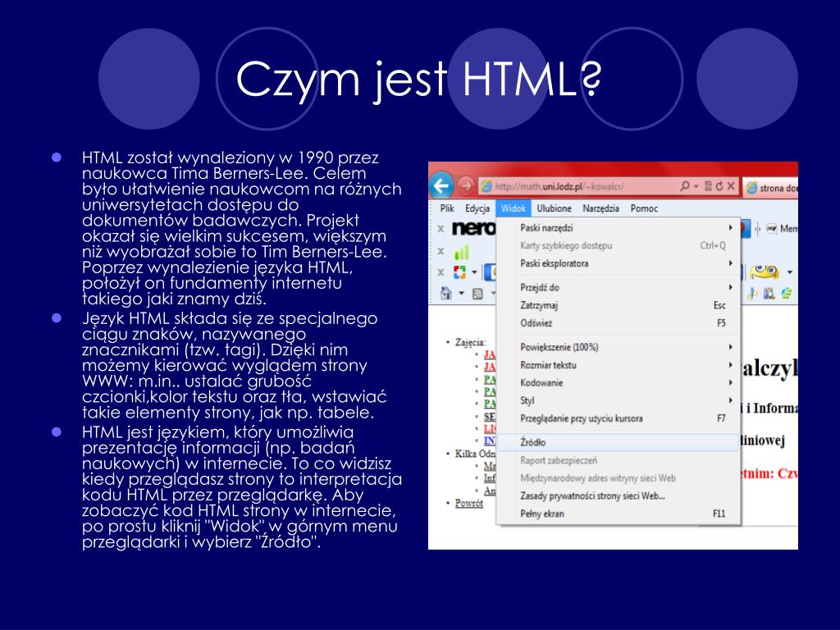Click the browser Forward arrow button

466,186
